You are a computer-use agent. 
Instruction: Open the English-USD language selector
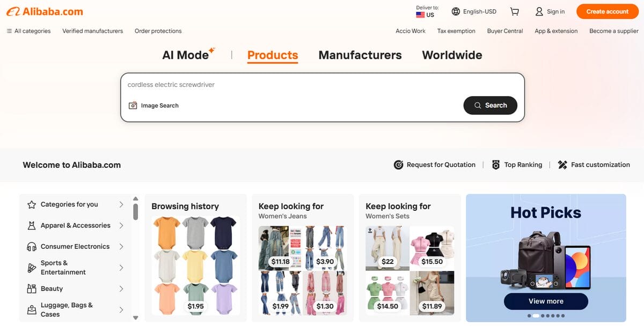(x=474, y=11)
